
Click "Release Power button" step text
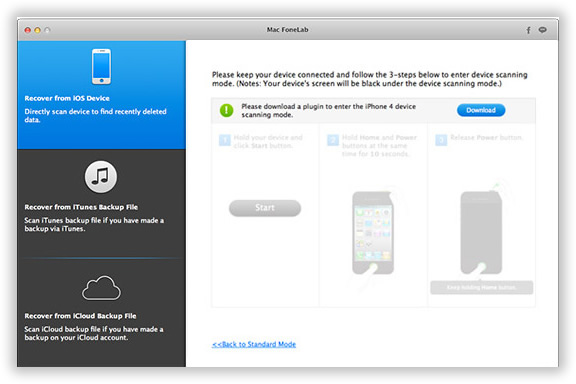click(x=486, y=137)
